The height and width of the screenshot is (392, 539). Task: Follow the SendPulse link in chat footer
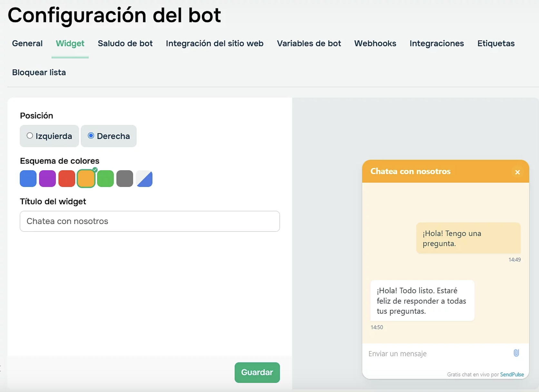tap(512, 374)
